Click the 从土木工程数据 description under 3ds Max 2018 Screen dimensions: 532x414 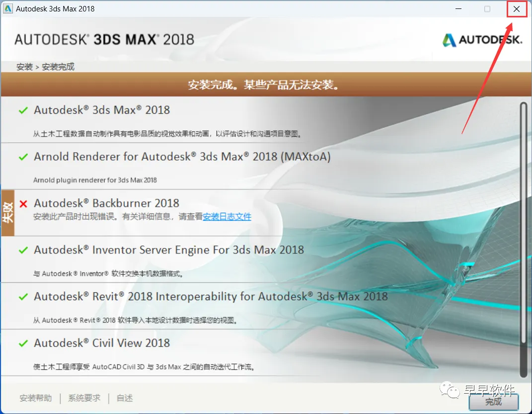tap(167, 134)
